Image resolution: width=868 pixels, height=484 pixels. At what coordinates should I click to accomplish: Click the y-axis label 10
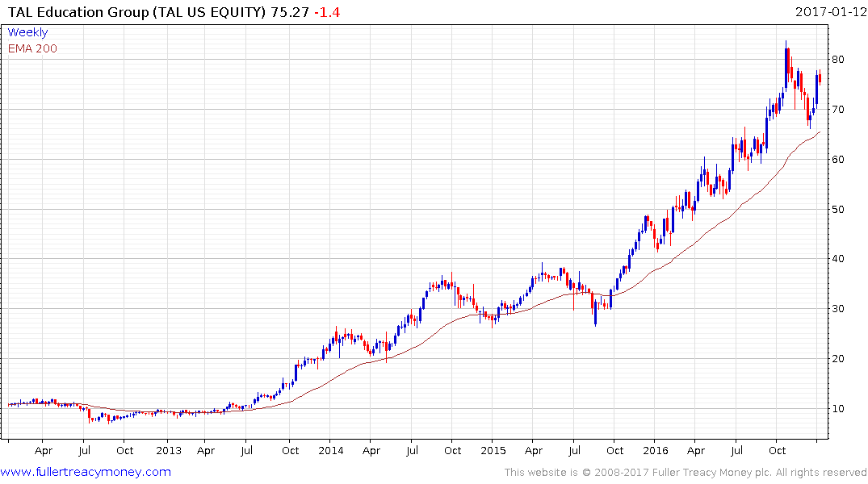point(837,409)
